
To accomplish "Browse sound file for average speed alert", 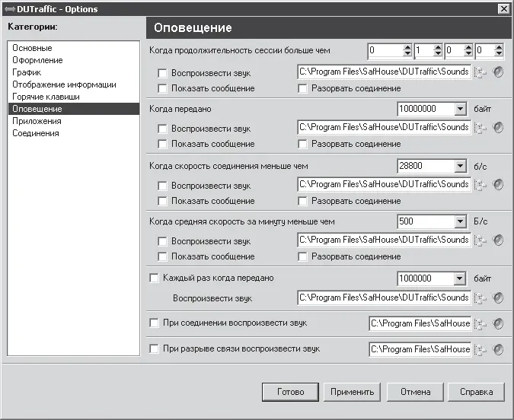I will [x=480, y=240].
